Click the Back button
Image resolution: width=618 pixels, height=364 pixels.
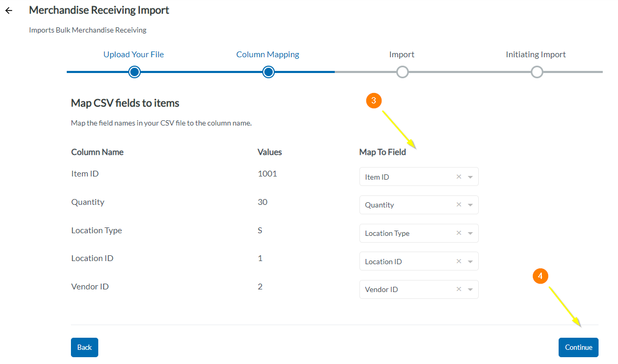[x=84, y=348]
